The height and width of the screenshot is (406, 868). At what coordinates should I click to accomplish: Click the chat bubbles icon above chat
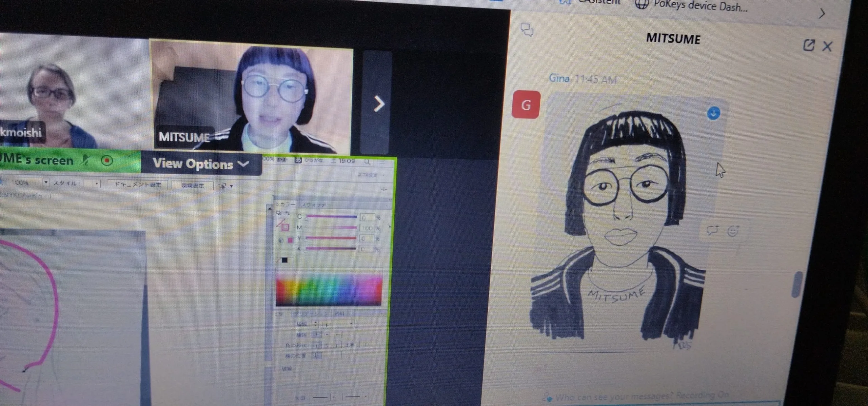[527, 30]
